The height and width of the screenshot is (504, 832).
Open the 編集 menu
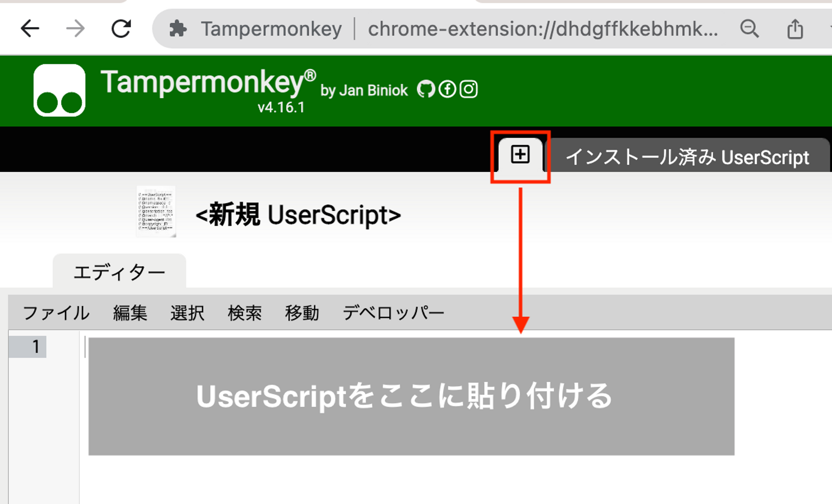(130, 313)
